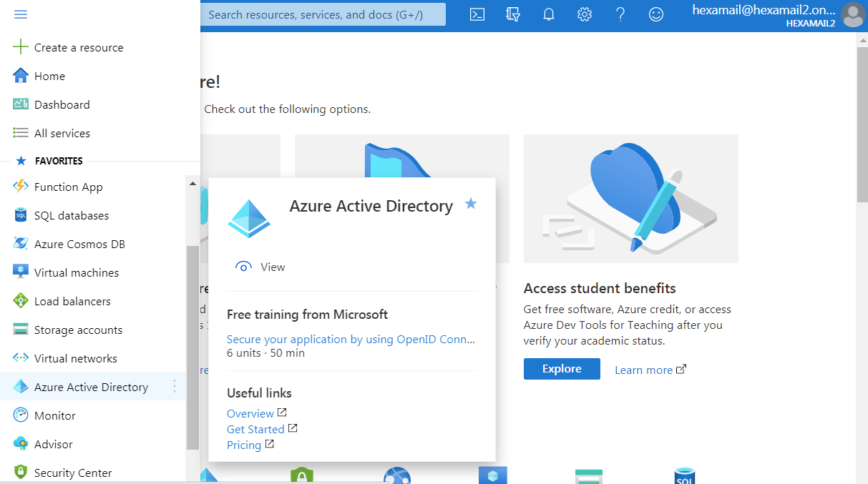Open Secure your application training link

point(351,339)
